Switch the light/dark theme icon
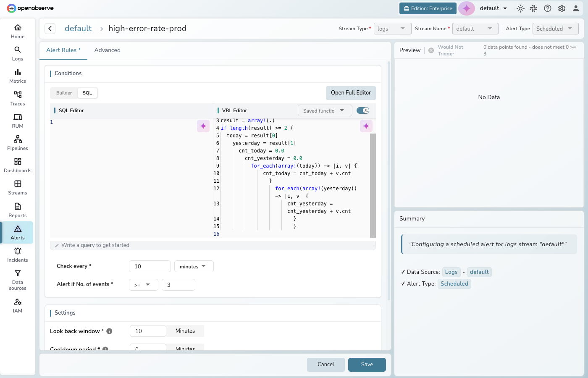The width and height of the screenshot is (588, 378). click(x=520, y=8)
